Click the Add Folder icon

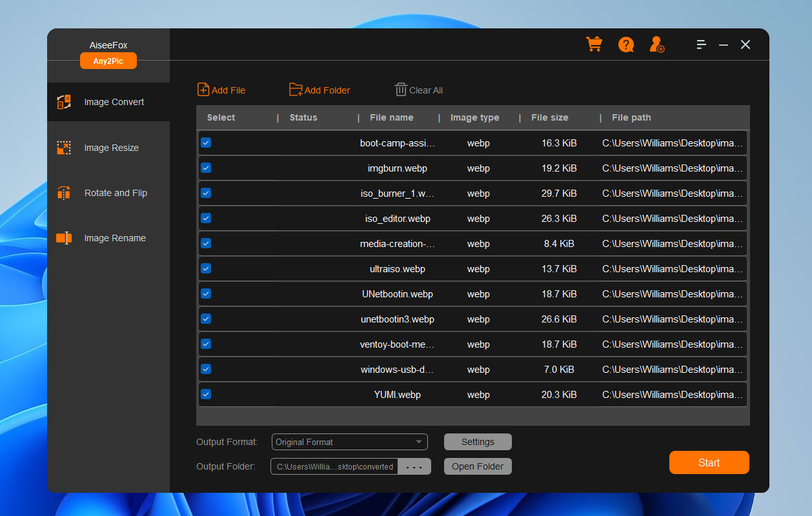pos(296,90)
